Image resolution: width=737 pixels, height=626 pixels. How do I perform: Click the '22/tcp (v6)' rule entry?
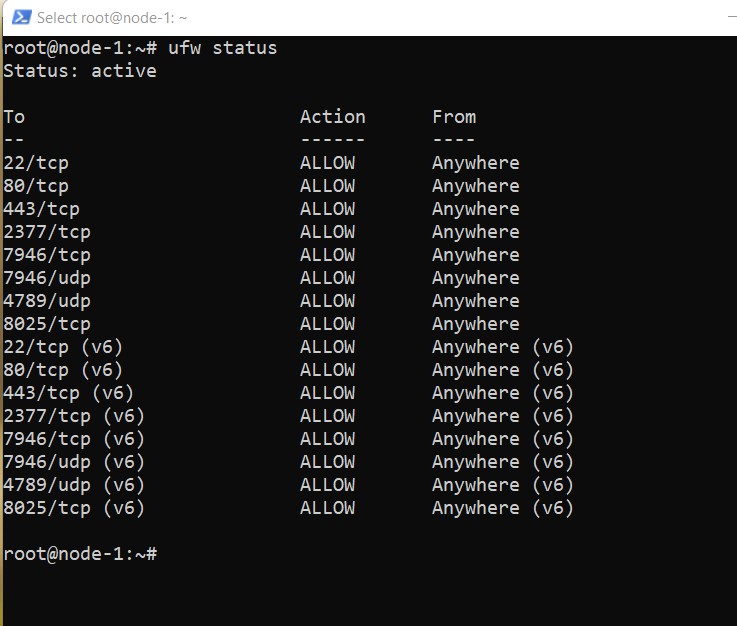point(63,347)
